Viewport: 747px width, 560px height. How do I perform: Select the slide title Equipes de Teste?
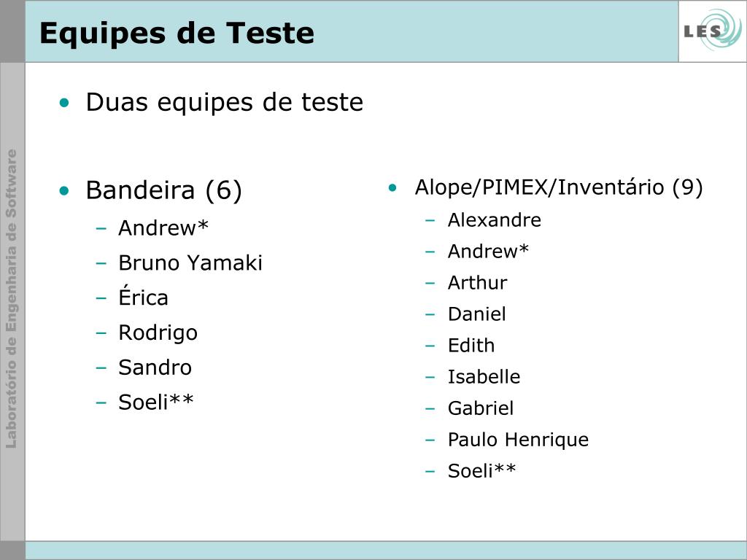coord(177,34)
